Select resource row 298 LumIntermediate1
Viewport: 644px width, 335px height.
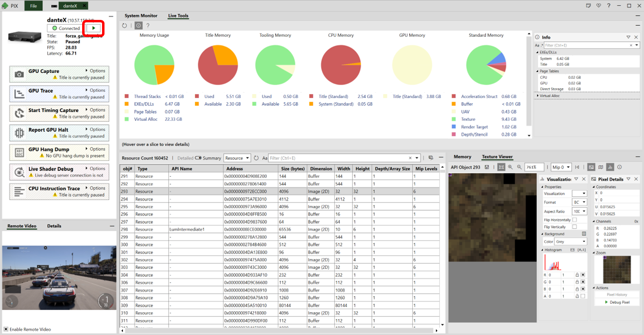(279, 229)
